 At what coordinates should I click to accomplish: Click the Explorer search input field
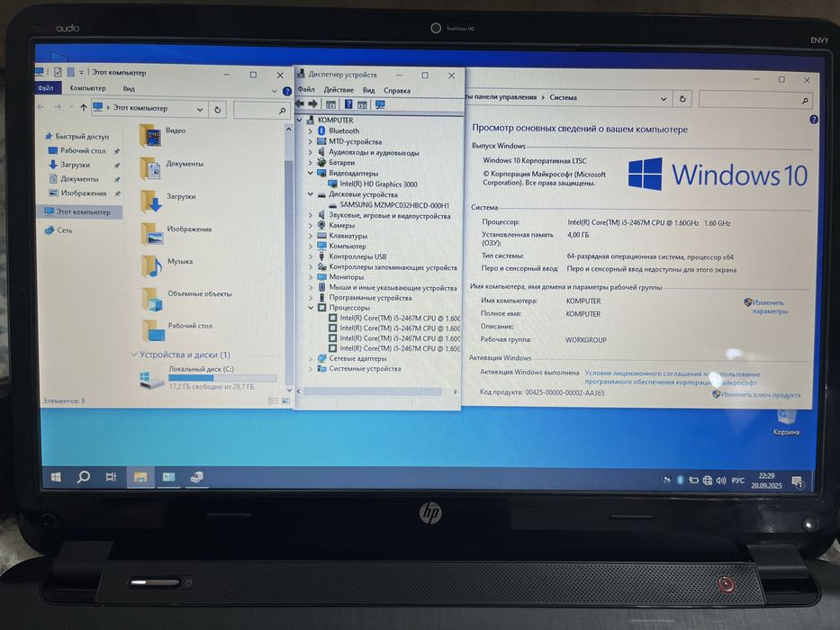pos(262,111)
